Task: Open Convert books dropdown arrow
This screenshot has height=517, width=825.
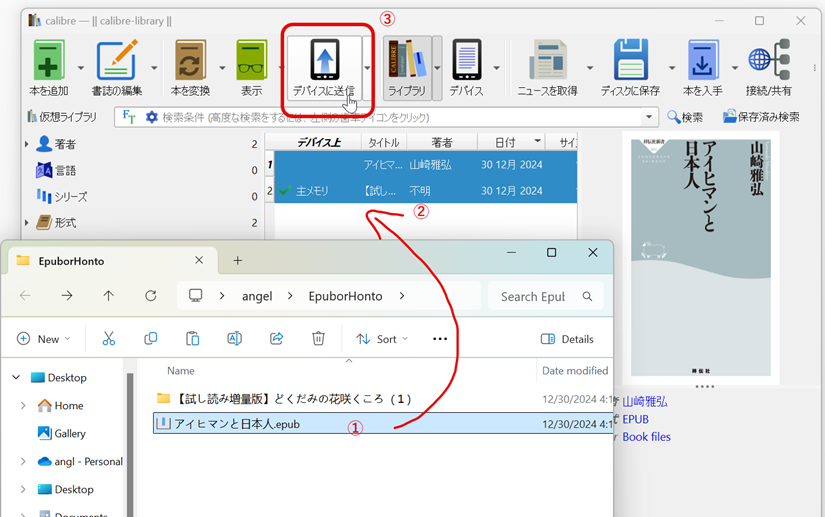Action: (222, 68)
